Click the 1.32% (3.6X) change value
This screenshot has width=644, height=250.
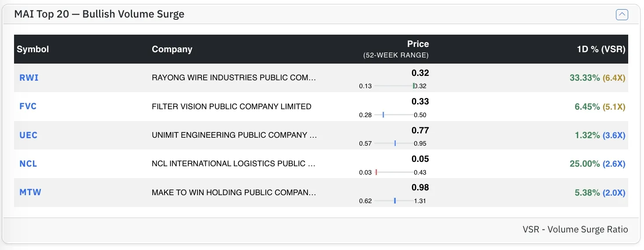[x=600, y=135]
